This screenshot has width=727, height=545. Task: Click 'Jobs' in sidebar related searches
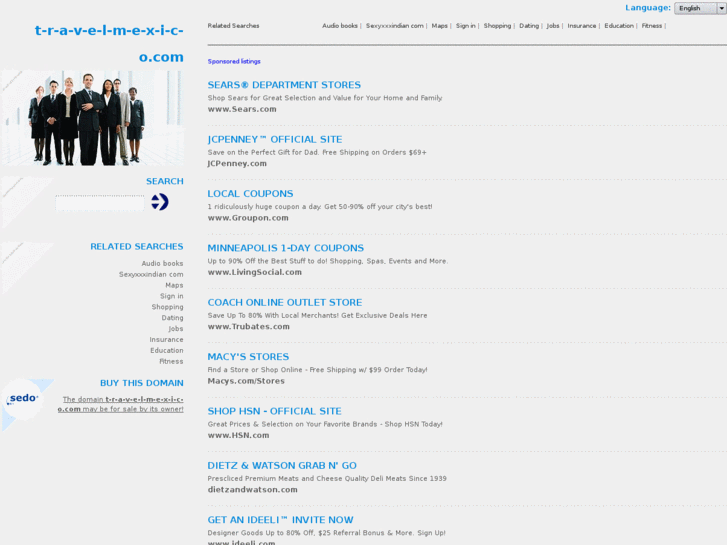pos(176,329)
